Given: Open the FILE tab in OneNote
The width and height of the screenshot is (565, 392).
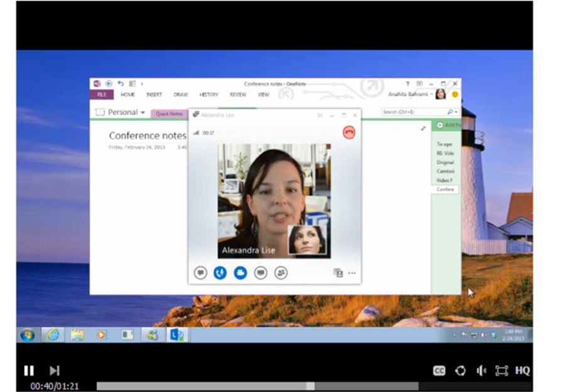Looking at the screenshot, I should 102,95.
